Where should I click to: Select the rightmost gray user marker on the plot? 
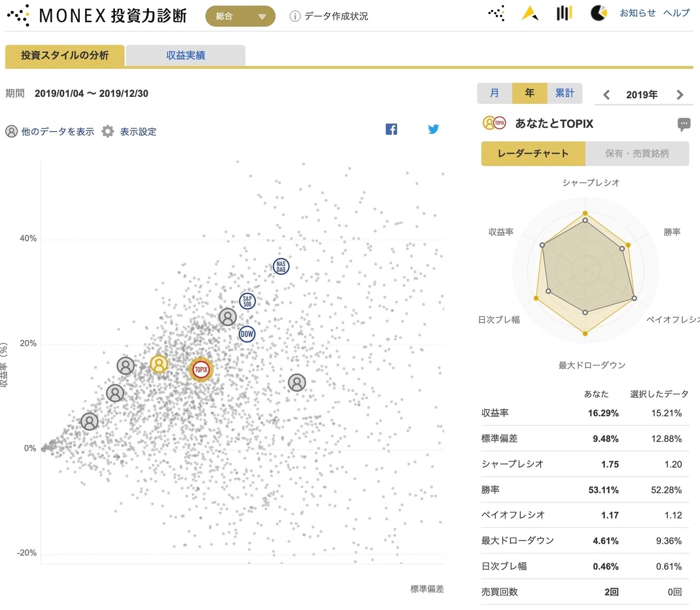[x=297, y=383]
